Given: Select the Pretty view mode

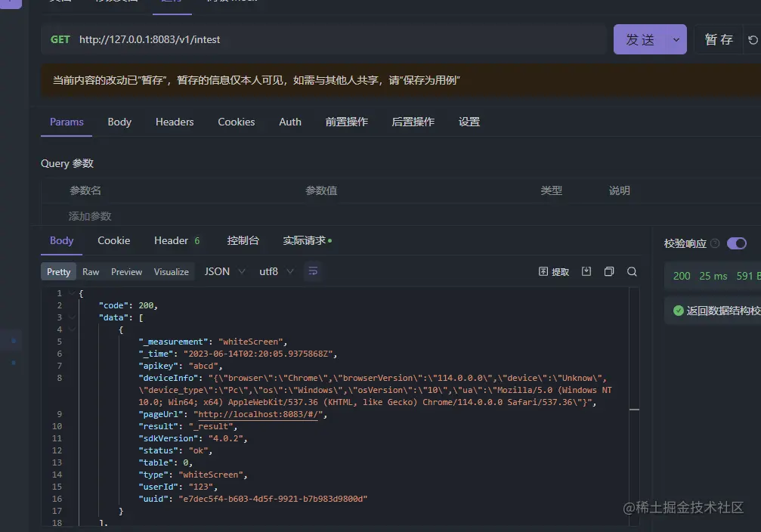Looking at the screenshot, I should [59, 272].
